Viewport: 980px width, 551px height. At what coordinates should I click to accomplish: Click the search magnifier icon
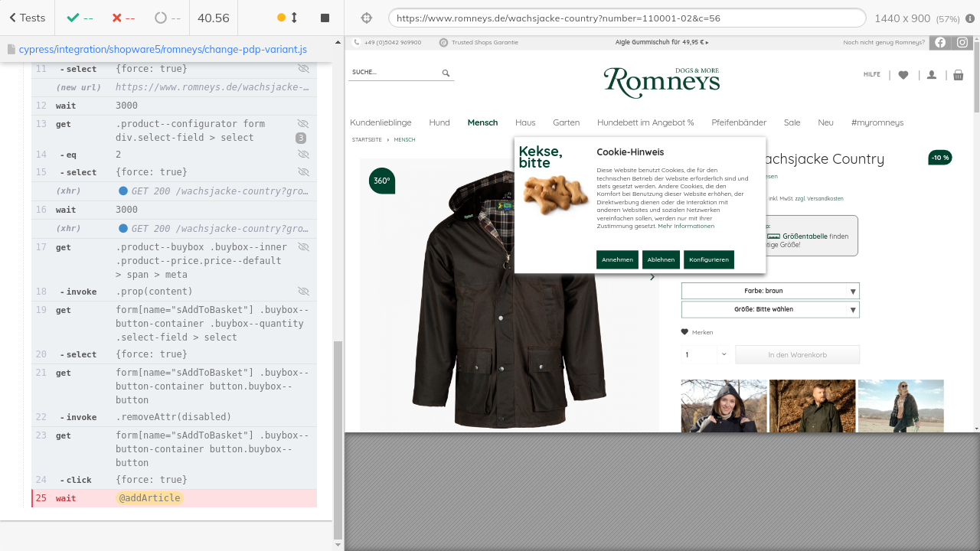pyautogui.click(x=446, y=73)
